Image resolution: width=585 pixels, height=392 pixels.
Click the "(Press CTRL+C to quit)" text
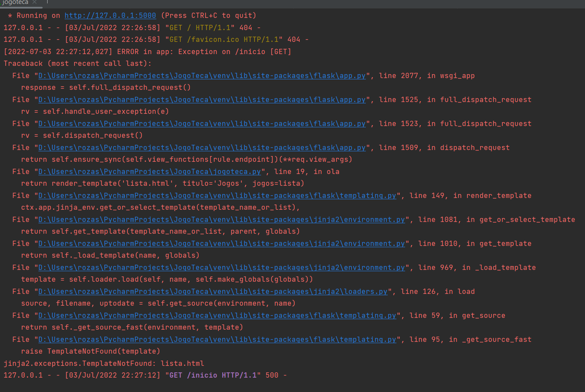tap(209, 16)
